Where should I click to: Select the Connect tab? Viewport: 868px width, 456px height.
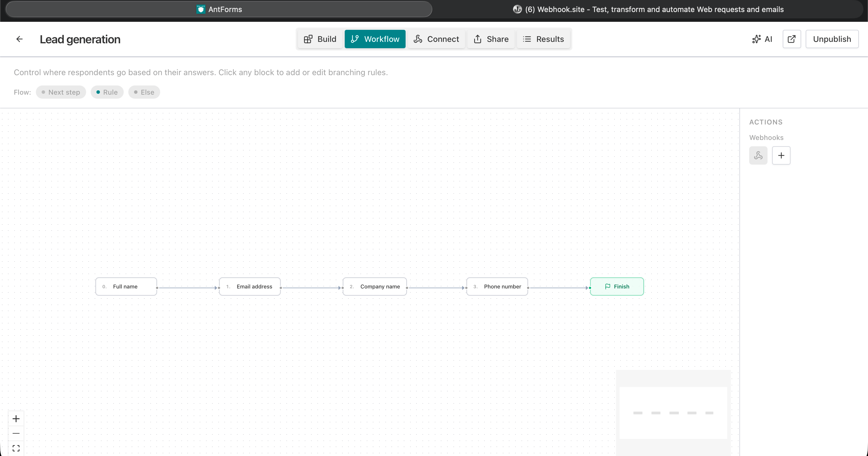436,39
